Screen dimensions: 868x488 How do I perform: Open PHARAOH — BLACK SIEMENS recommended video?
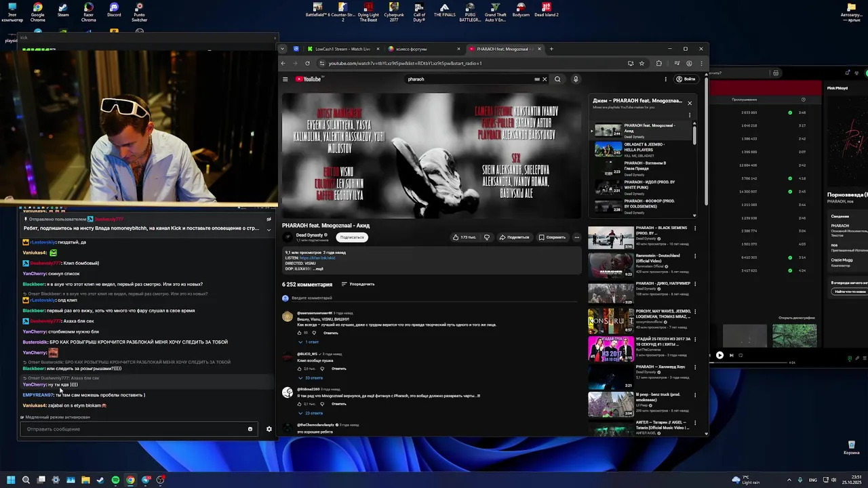point(639,237)
